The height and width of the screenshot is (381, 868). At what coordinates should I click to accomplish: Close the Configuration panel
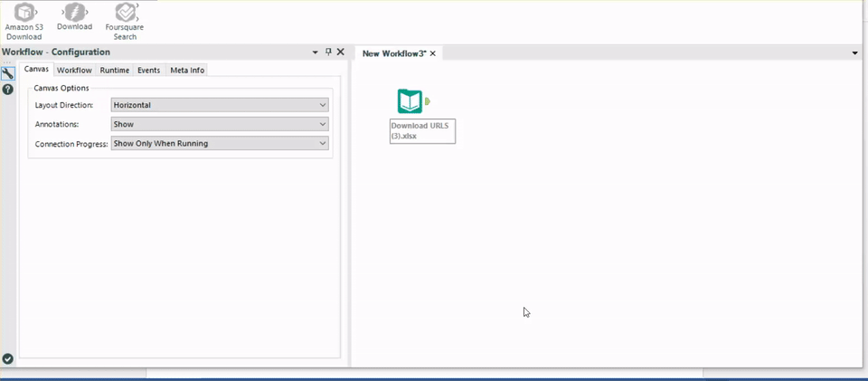click(x=341, y=52)
